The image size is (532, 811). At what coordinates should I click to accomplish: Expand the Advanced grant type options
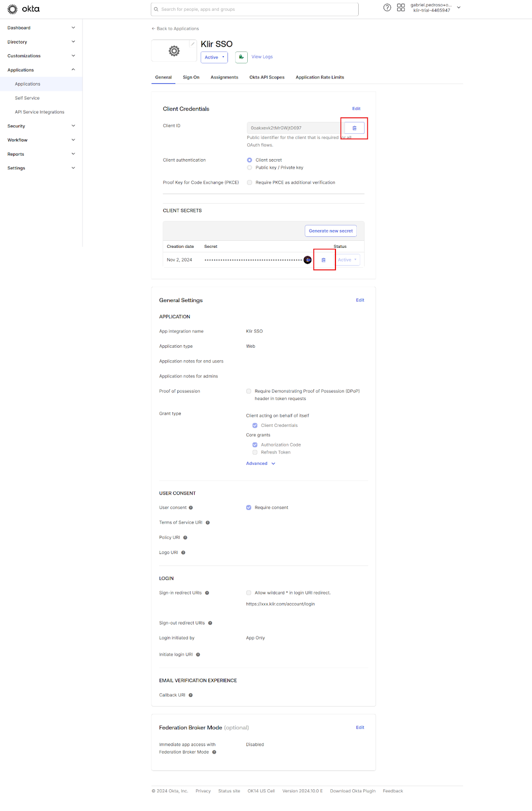[260, 464]
